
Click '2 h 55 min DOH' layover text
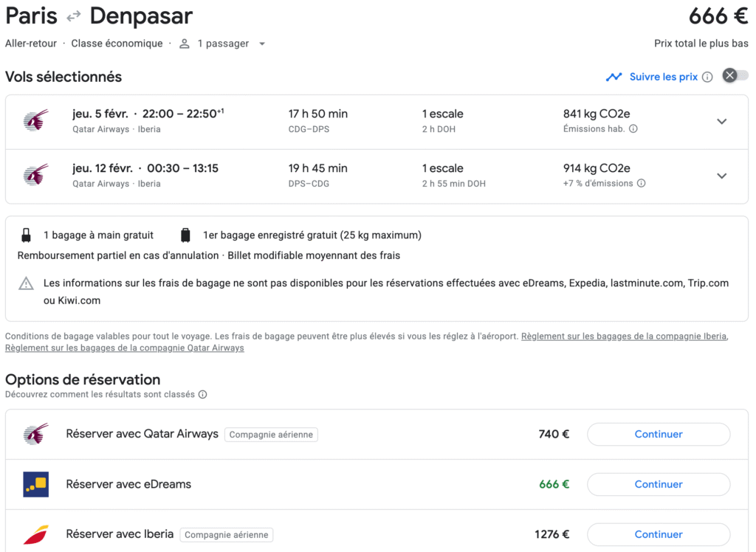tap(454, 184)
